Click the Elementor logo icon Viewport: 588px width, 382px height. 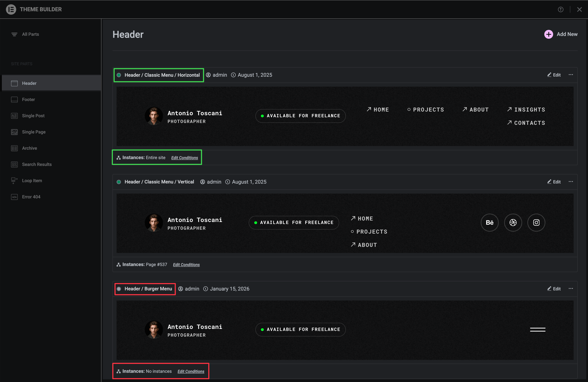(11, 9)
